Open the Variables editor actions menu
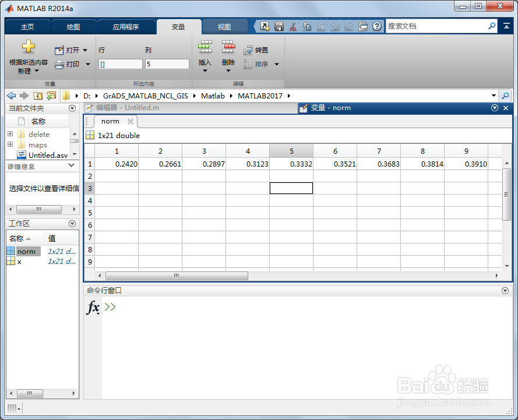The height and width of the screenshot is (420, 518). [x=495, y=108]
